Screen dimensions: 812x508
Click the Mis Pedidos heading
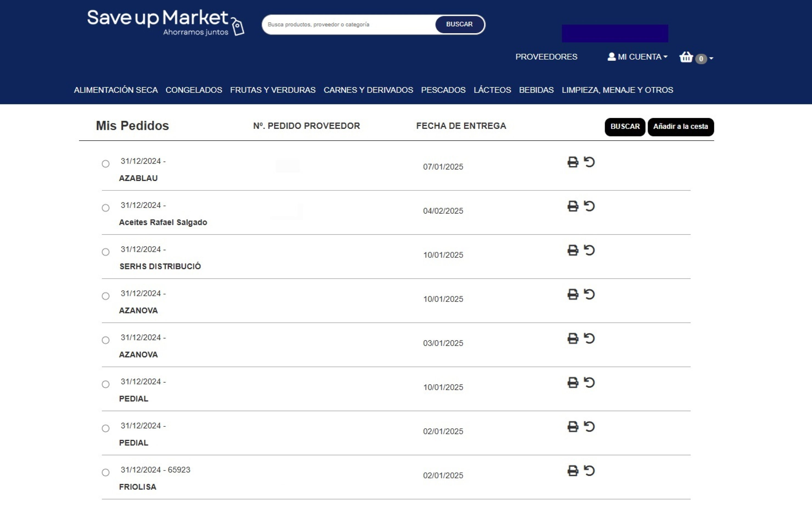point(132,126)
